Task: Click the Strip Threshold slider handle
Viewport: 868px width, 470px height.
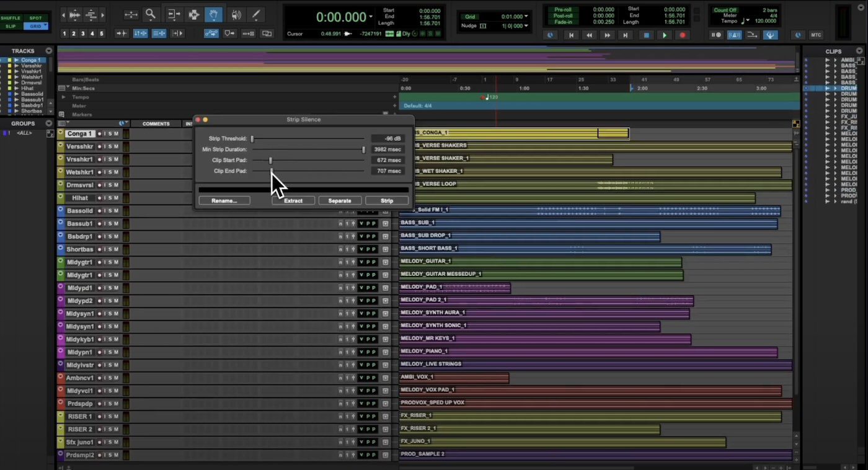Action: [x=252, y=139]
